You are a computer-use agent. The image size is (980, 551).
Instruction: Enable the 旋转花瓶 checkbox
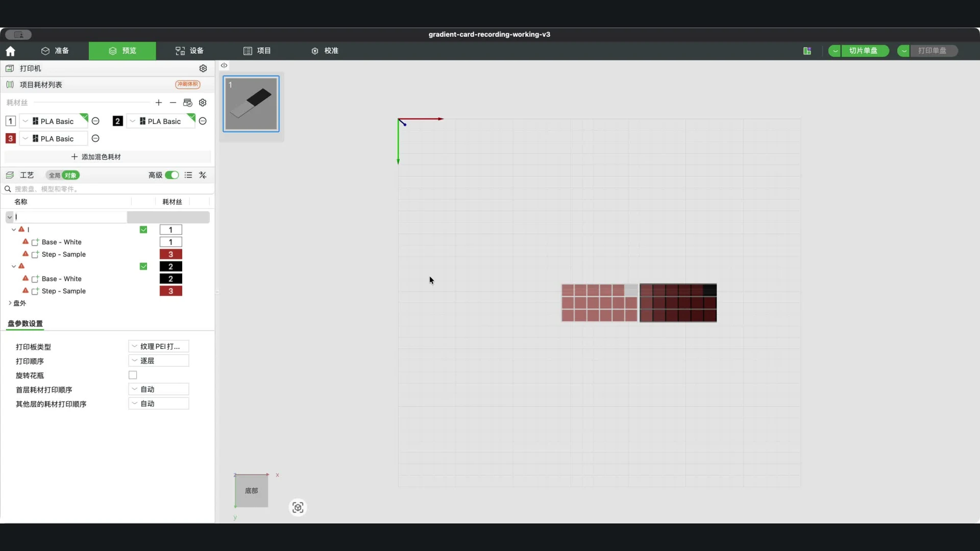coord(133,375)
